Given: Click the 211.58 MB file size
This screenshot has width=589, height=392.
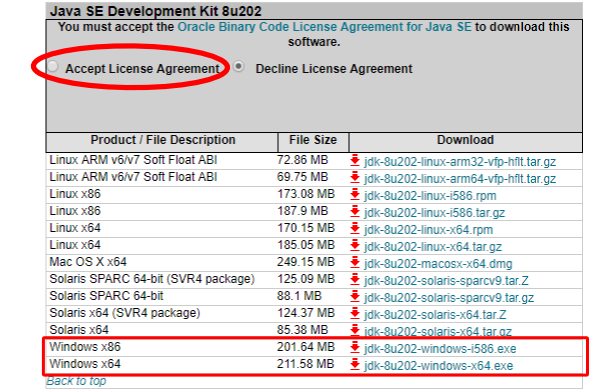Looking at the screenshot, I should pos(306,364).
